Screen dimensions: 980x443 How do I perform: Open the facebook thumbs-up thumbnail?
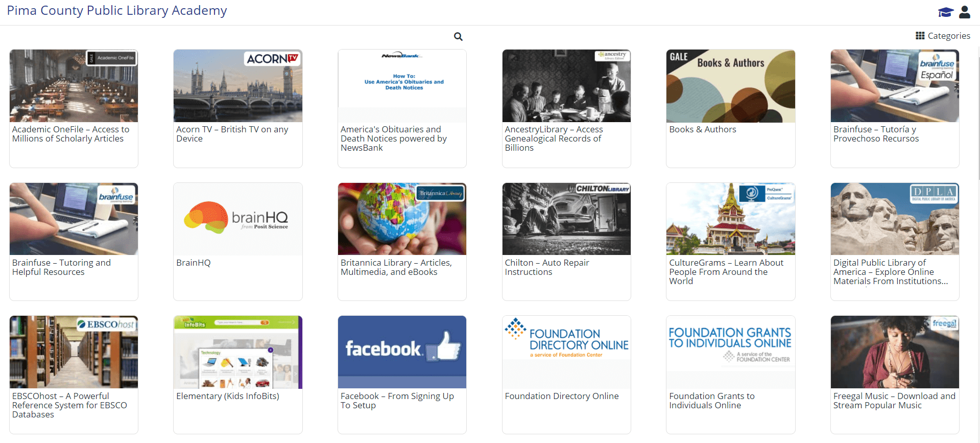[402, 352]
